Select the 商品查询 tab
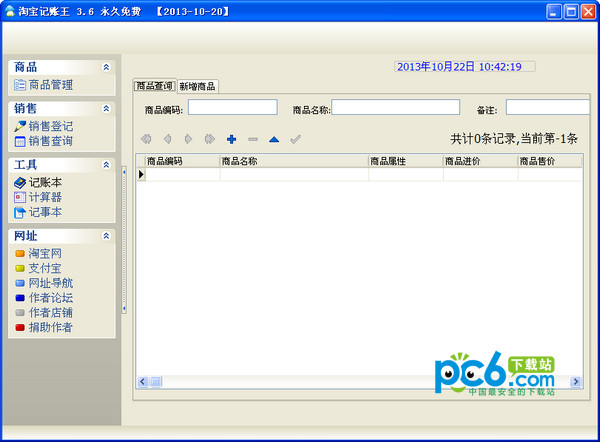 click(154, 86)
